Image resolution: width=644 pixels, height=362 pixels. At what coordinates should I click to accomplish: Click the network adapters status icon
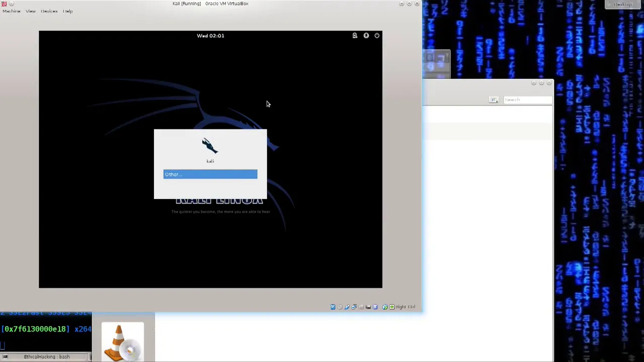(x=354, y=307)
